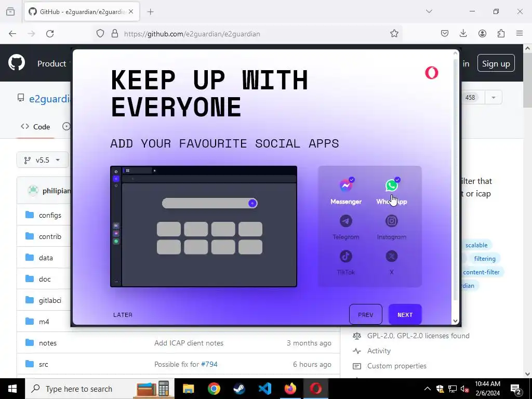Open the configs folder

[50, 216]
